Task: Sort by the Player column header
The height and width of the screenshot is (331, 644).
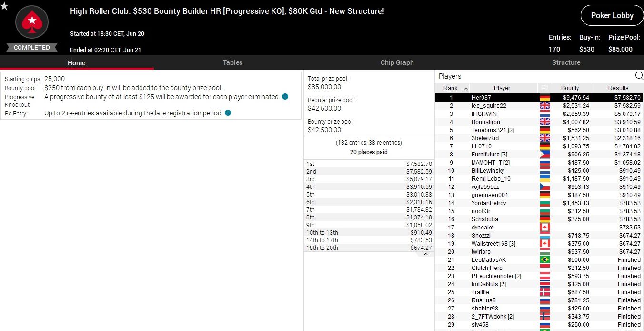Action: click(502, 88)
